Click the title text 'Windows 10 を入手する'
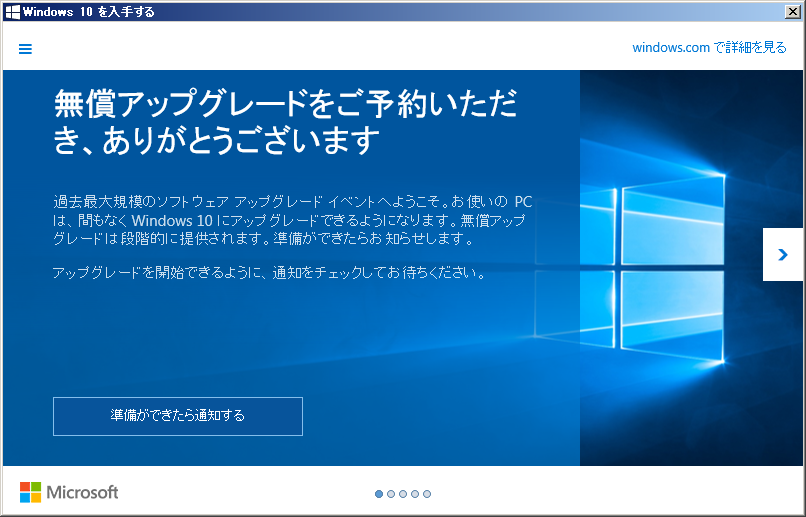Image resolution: width=806 pixels, height=517 pixels. [88, 12]
